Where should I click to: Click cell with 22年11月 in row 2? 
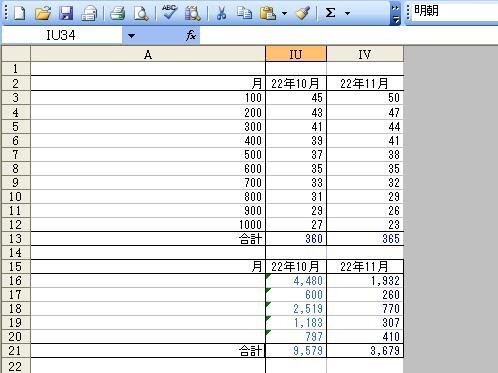pyautogui.click(x=365, y=83)
